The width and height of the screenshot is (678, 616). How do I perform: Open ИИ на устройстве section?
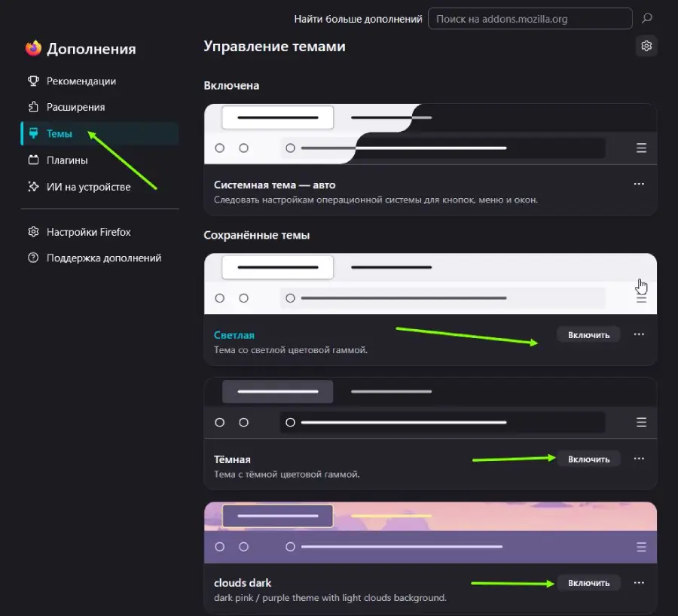click(x=99, y=186)
